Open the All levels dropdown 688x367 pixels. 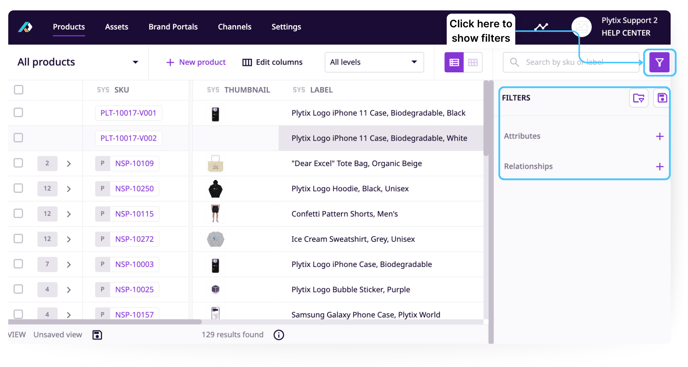[374, 62]
